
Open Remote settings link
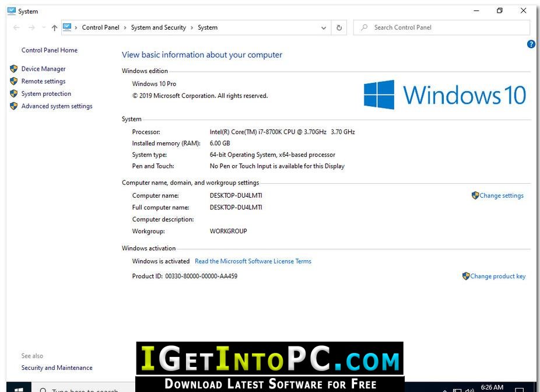(43, 81)
